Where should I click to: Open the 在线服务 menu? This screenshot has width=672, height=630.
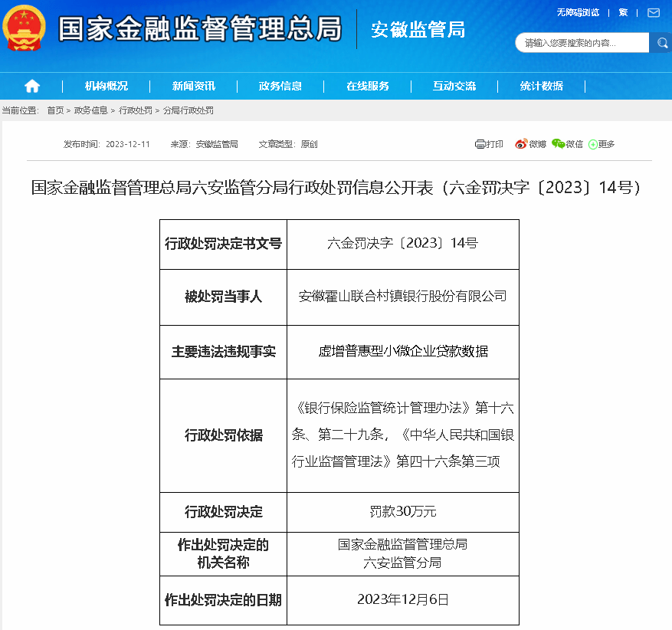367,86
